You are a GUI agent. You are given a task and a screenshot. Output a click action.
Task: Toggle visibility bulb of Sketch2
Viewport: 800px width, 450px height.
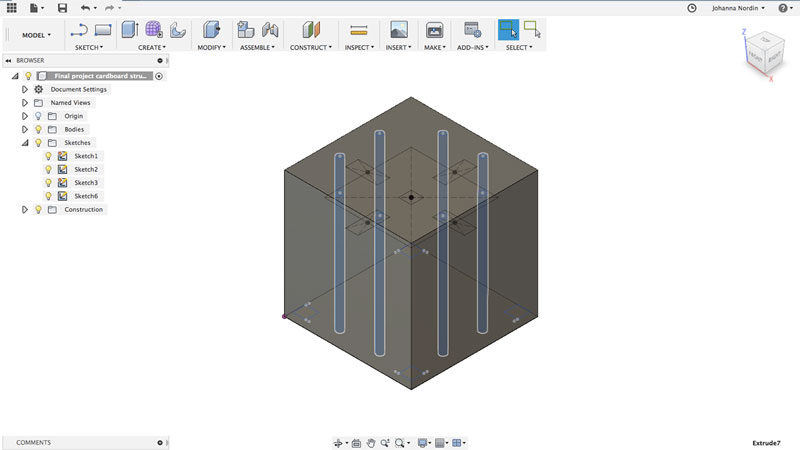pos(48,169)
